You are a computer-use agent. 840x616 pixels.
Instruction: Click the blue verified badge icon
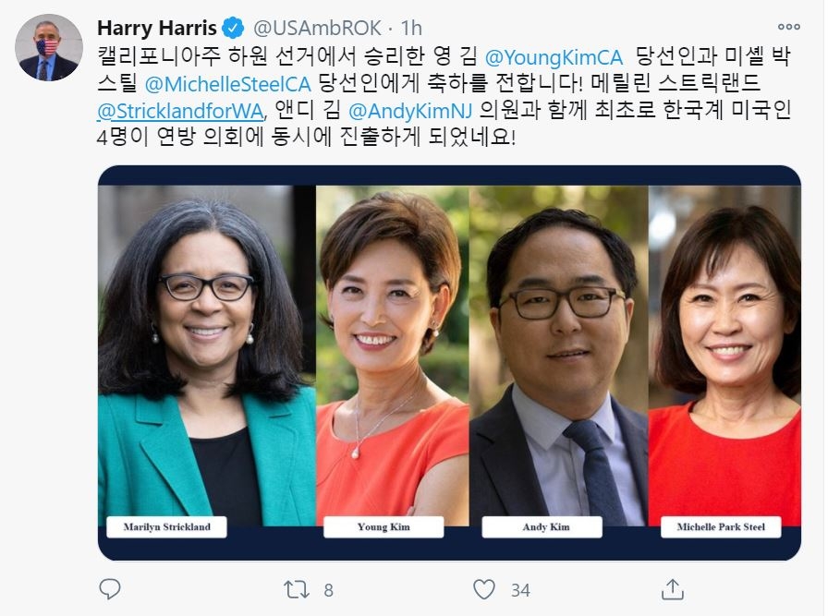pos(233,28)
